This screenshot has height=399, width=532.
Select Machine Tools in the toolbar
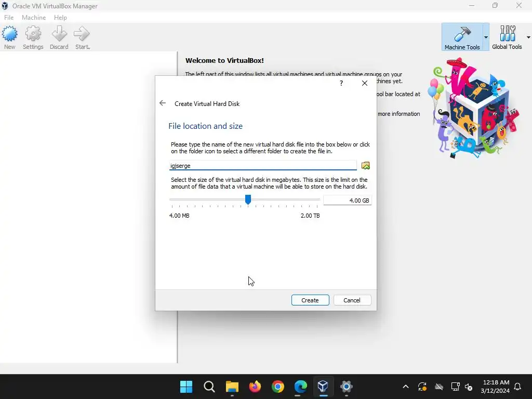click(462, 37)
